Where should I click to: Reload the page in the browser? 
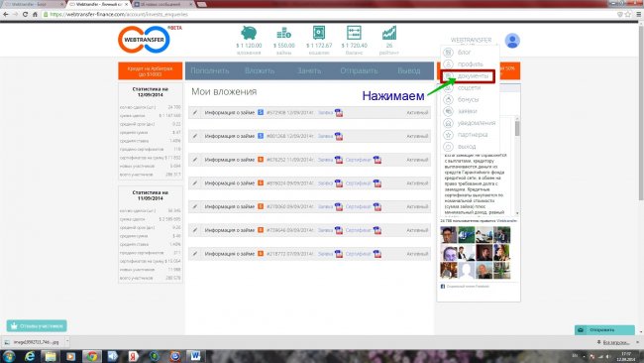[x=25, y=14]
